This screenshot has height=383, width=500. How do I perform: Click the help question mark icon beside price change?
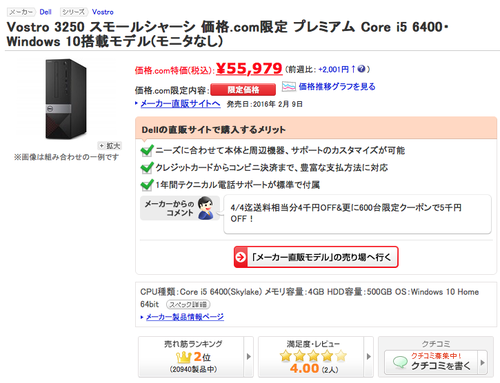[x=361, y=69]
